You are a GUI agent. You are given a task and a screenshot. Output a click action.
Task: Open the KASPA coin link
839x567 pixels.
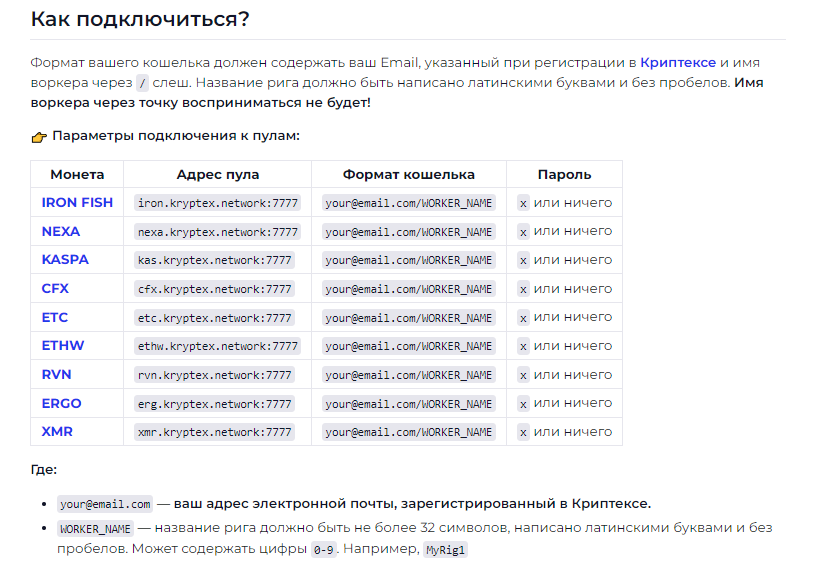pyautogui.click(x=65, y=260)
